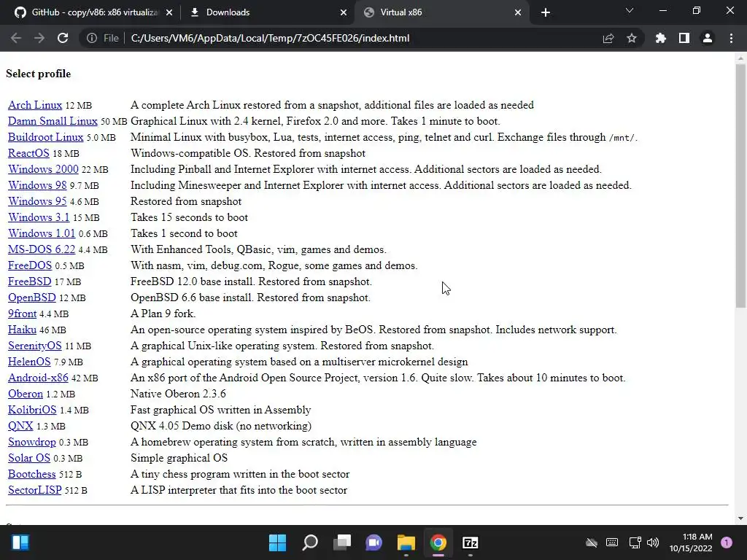Open the QNX demo link
The image size is (747, 560).
[20, 426]
